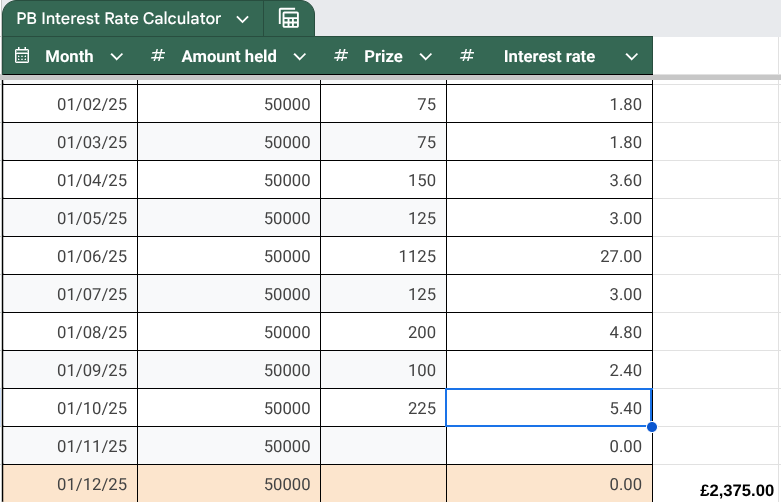Screen dimensions: 781x502
Task: Expand the Month column dropdown
Action: click(x=116, y=57)
